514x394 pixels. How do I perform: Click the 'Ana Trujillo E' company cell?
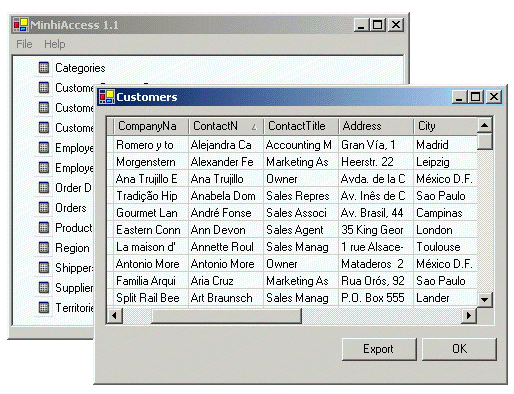(151, 179)
